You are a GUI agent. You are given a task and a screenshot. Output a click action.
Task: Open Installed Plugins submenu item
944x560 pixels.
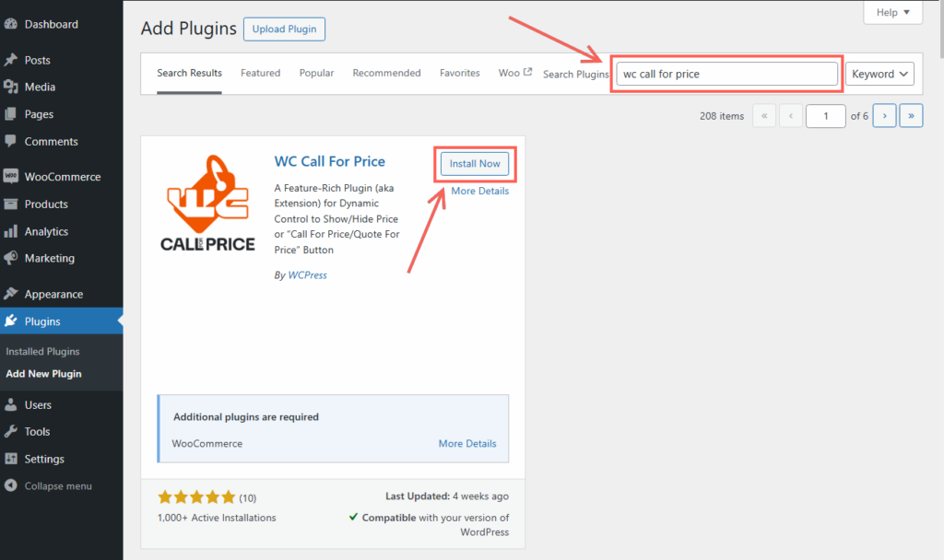42,351
